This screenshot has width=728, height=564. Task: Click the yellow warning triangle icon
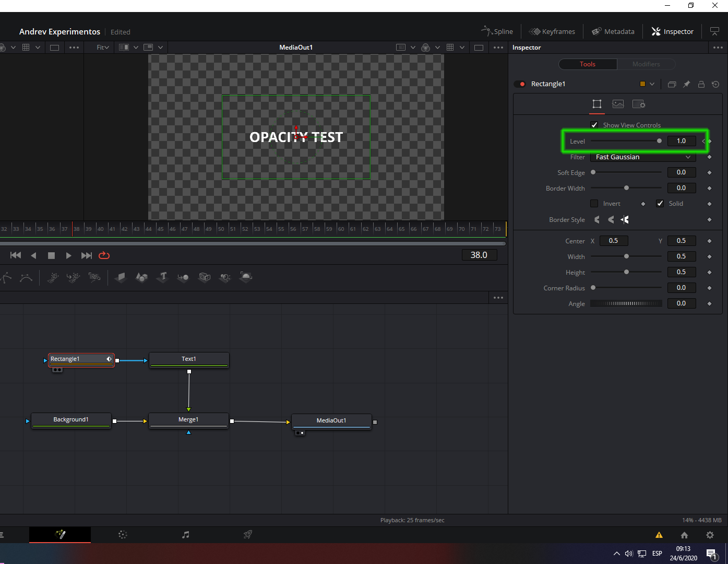(x=659, y=535)
